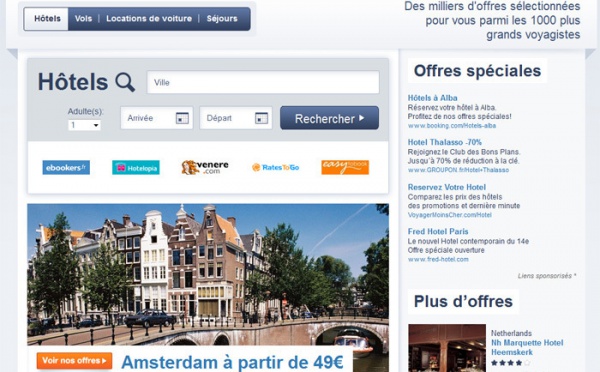Click the Nh Marquette hotel thumbnail
Screen dimensions: 600x372
tap(447, 348)
